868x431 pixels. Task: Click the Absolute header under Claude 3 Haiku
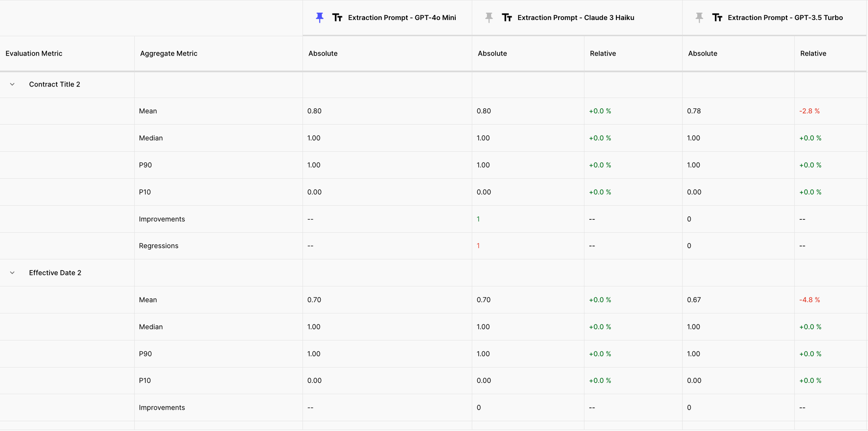click(492, 53)
